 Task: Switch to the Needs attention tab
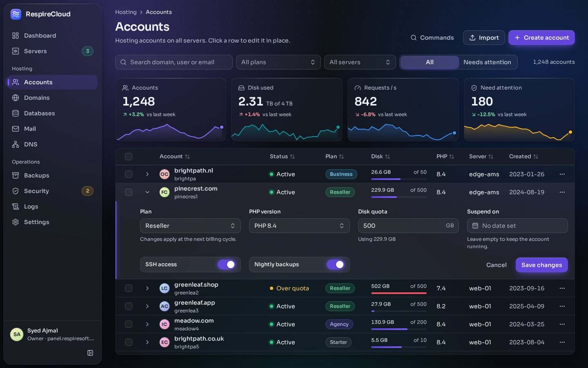point(487,62)
